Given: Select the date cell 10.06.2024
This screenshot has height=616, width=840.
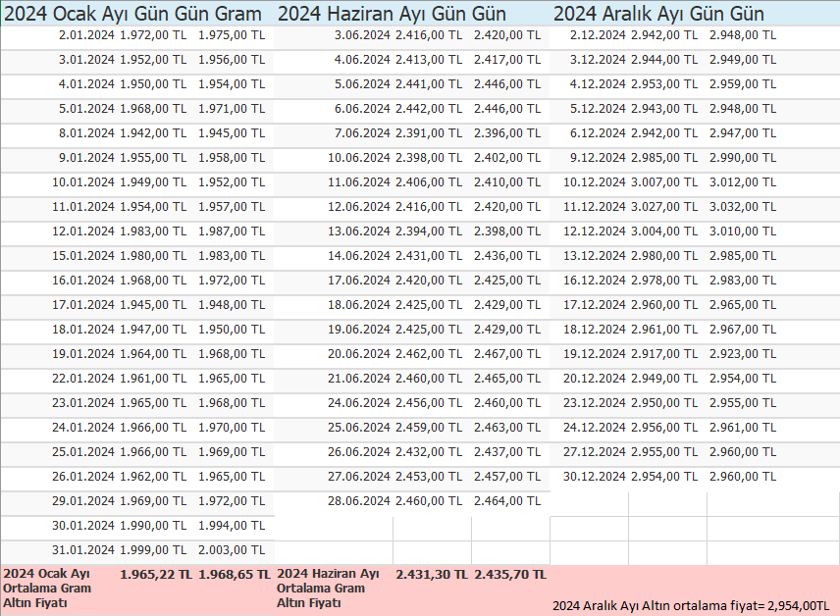Looking at the screenshot, I should coord(359,158).
